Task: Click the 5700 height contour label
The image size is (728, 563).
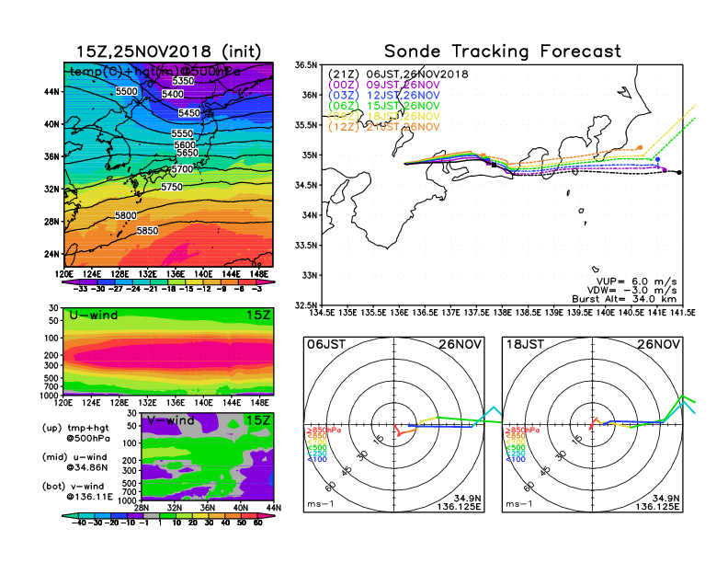Action: pos(183,169)
